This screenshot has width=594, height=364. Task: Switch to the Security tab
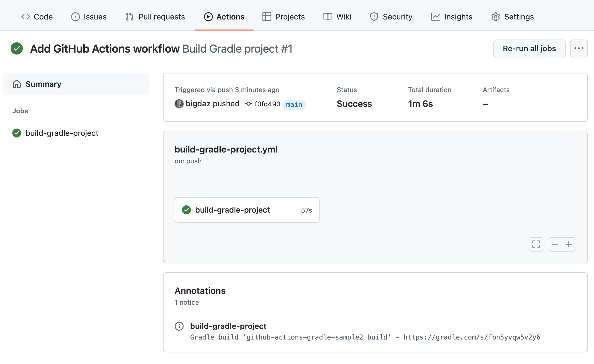[x=391, y=17]
